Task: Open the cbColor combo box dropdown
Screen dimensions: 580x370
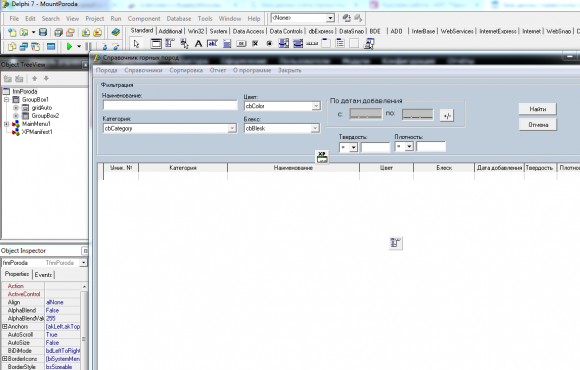Action: coord(316,106)
